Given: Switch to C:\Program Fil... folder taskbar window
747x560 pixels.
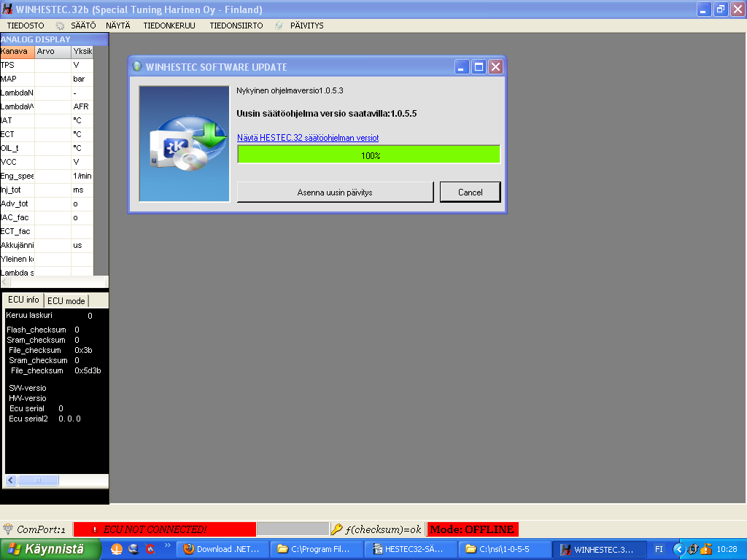Looking at the screenshot, I should (317, 550).
